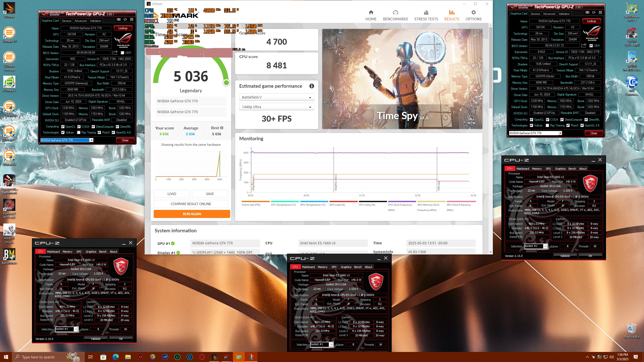Viewport: 644px width, 362px height.
Task: Open Microsoft Edge from the taskbar
Action: pos(115,357)
